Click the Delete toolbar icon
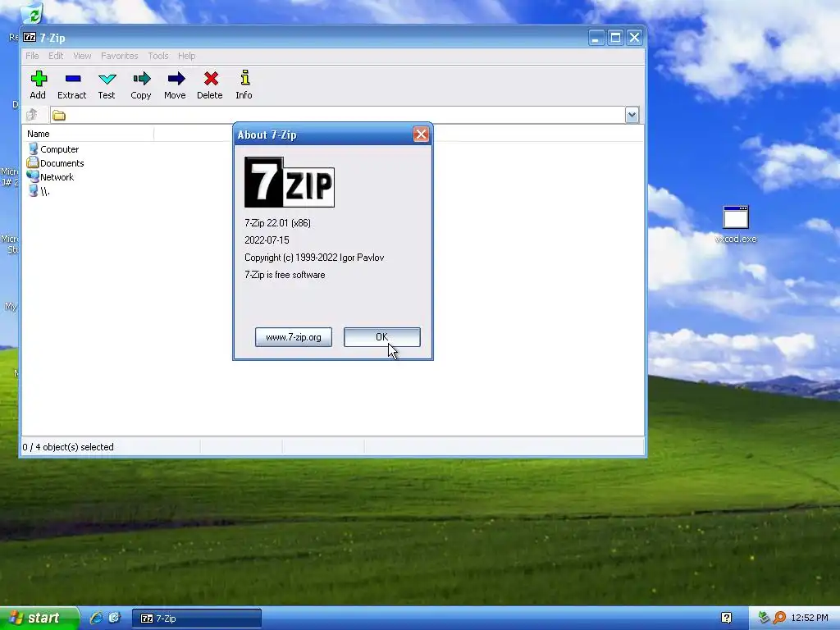 210,84
